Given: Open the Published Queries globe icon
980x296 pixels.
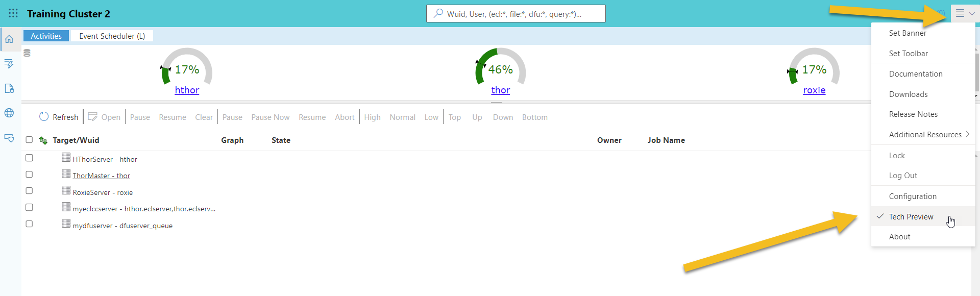Looking at the screenshot, I should point(9,113).
